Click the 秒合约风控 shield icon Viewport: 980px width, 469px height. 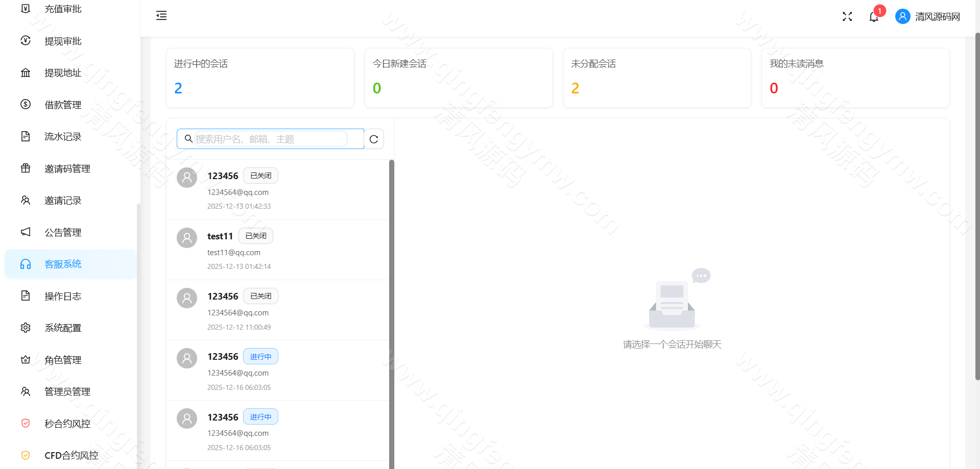[x=26, y=423]
